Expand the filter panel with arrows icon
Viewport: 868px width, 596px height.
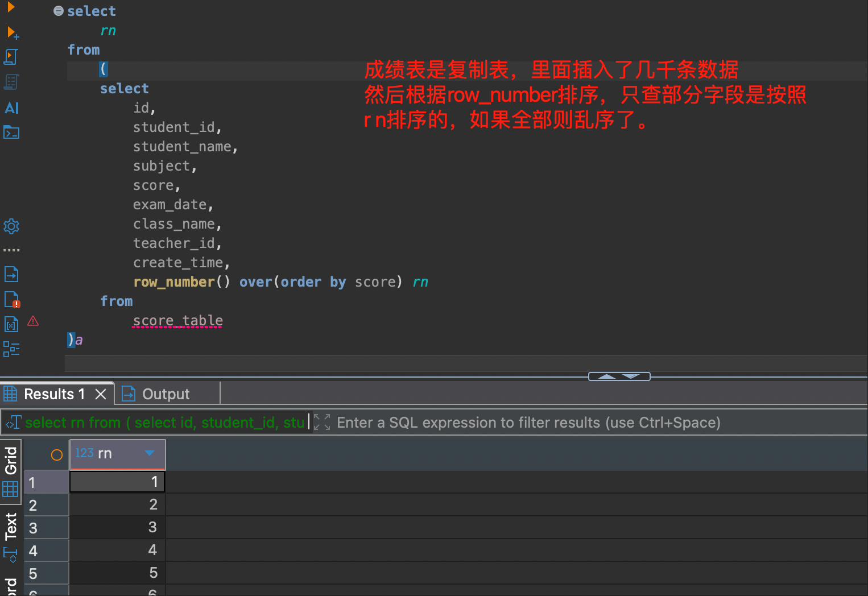[322, 422]
